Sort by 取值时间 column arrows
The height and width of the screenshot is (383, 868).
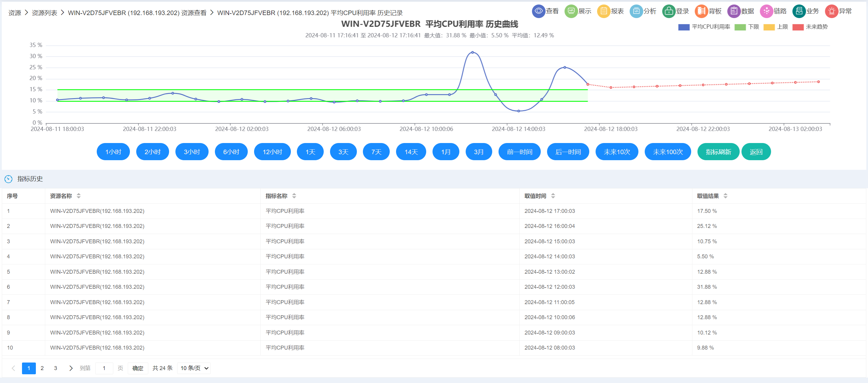click(x=553, y=196)
